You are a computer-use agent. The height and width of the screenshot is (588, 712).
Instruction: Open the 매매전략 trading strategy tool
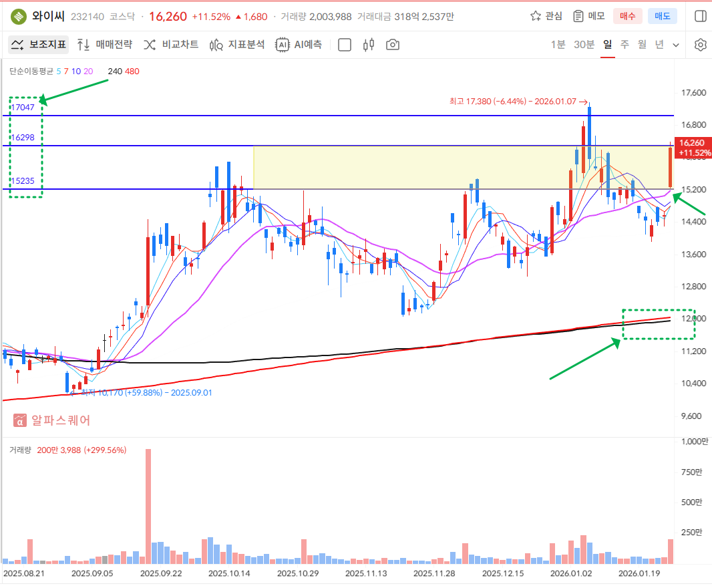pos(105,45)
